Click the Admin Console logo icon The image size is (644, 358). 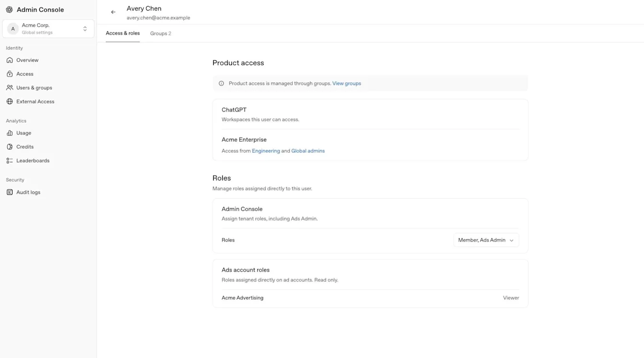tap(9, 10)
